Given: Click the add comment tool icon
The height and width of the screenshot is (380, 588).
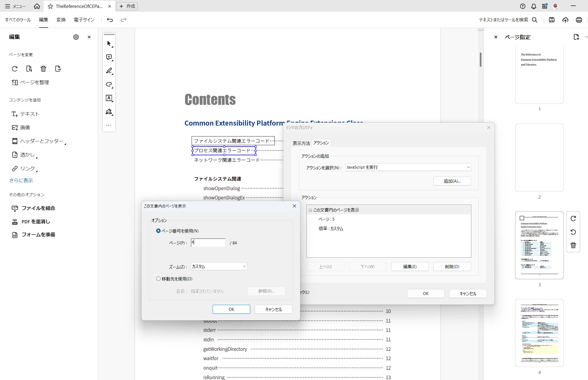Looking at the screenshot, I should pyautogui.click(x=109, y=57).
